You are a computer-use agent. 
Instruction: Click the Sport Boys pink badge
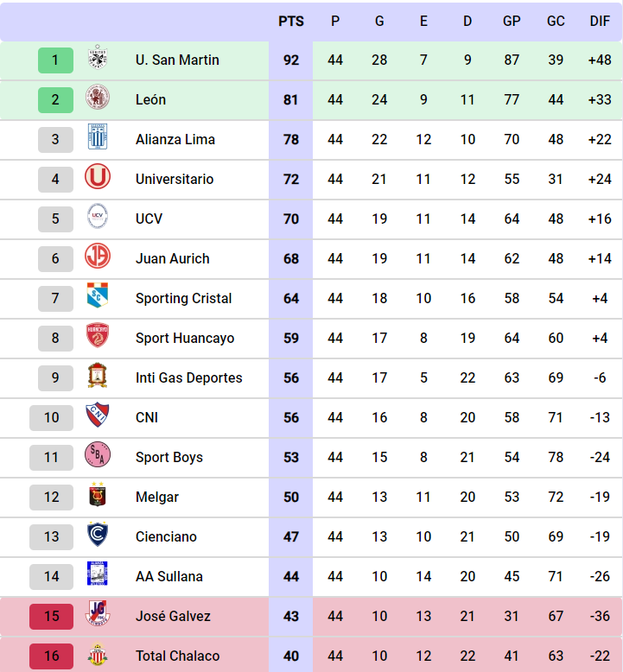point(98,454)
